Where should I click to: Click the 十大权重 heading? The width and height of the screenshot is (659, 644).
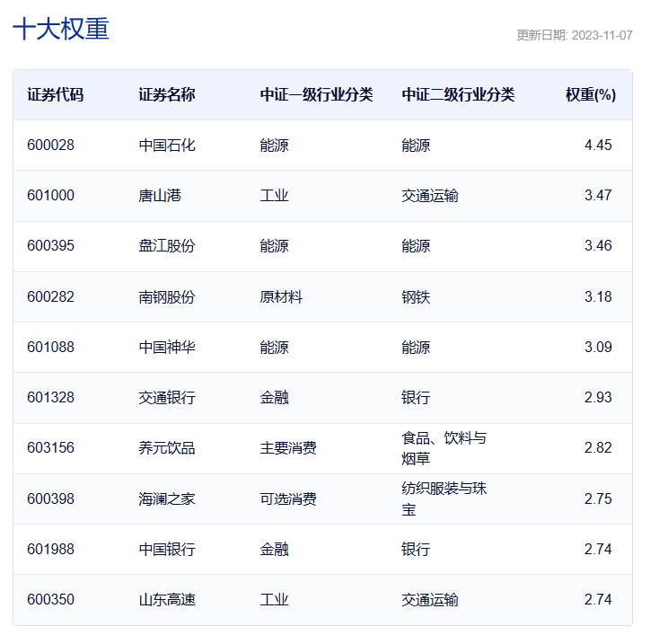(x=61, y=29)
